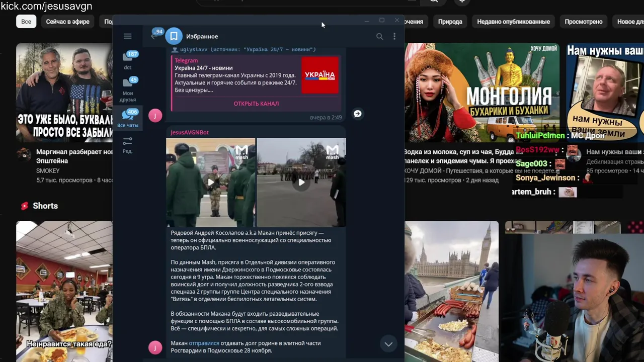Play the right Mash parade ground video

click(301, 183)
